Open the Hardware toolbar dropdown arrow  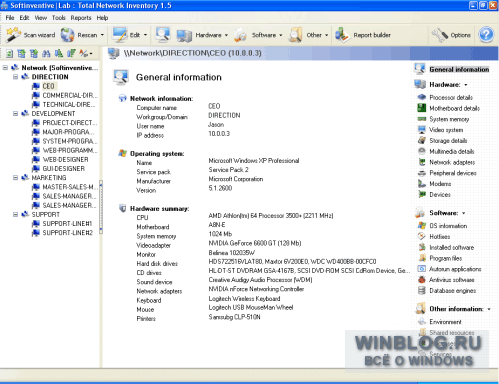226,35
